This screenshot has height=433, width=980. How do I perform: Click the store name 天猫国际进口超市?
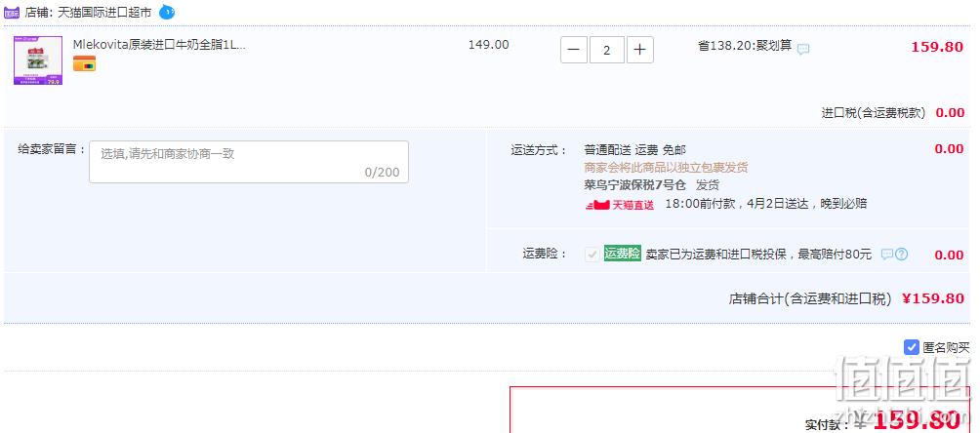(x=104, y=12)
